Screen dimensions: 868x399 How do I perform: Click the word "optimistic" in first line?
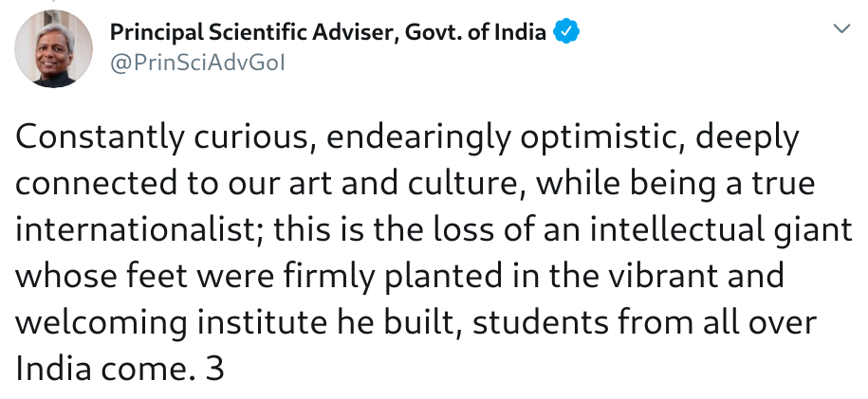point(602,137)
